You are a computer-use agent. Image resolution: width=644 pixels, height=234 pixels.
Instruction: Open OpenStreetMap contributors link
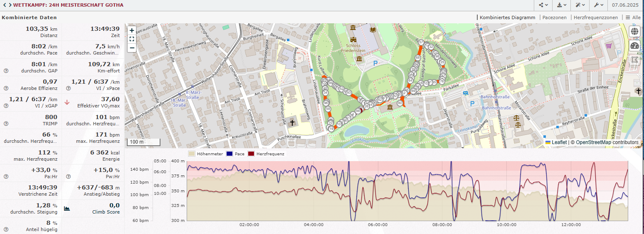coord(607,142)
